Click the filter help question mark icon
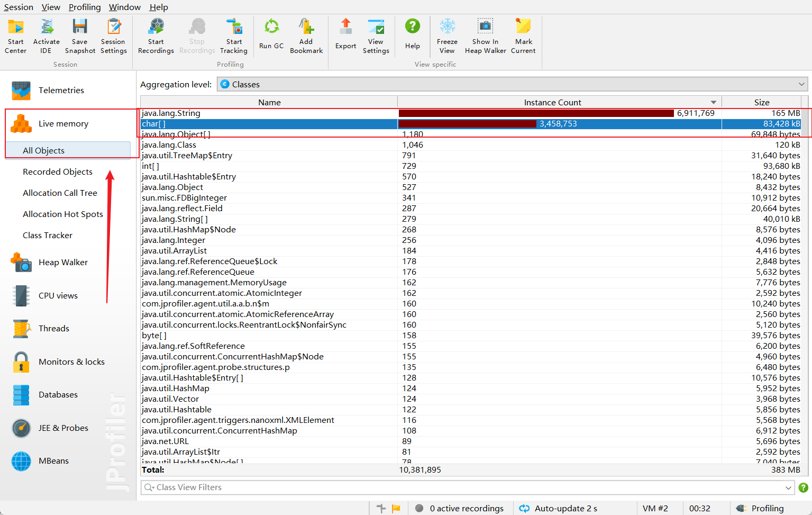 click(x=804, y=488)
